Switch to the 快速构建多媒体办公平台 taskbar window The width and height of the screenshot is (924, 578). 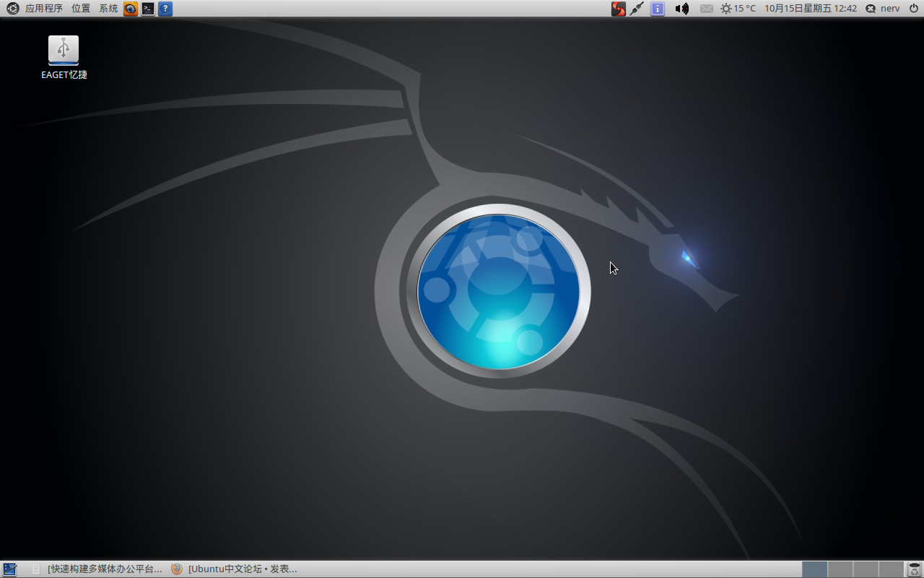click(97, 569)
